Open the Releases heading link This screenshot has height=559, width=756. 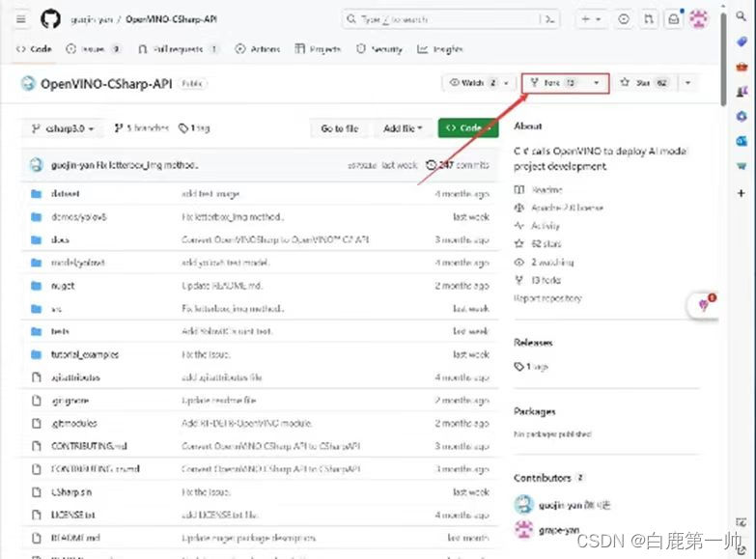point(533,343)
